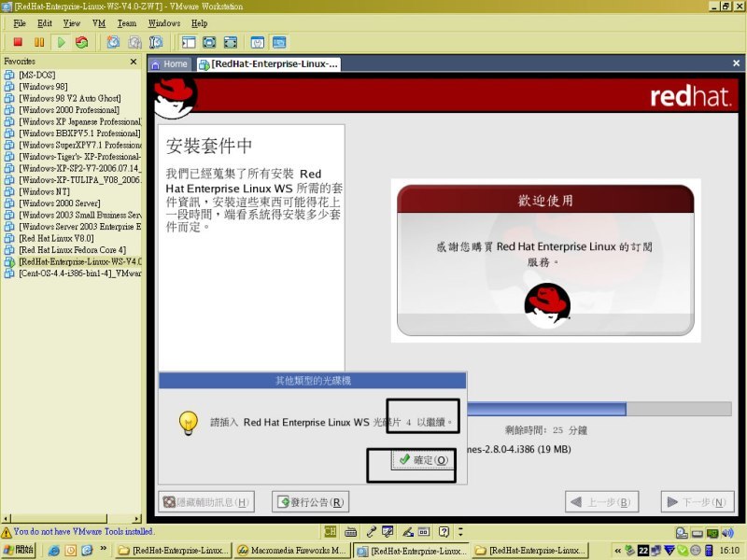Click the Reset virtual machine icon

point(82,42)
